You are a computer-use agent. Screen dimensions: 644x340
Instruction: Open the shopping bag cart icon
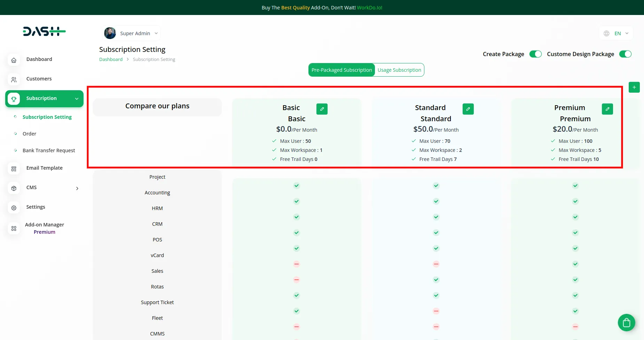626,323
